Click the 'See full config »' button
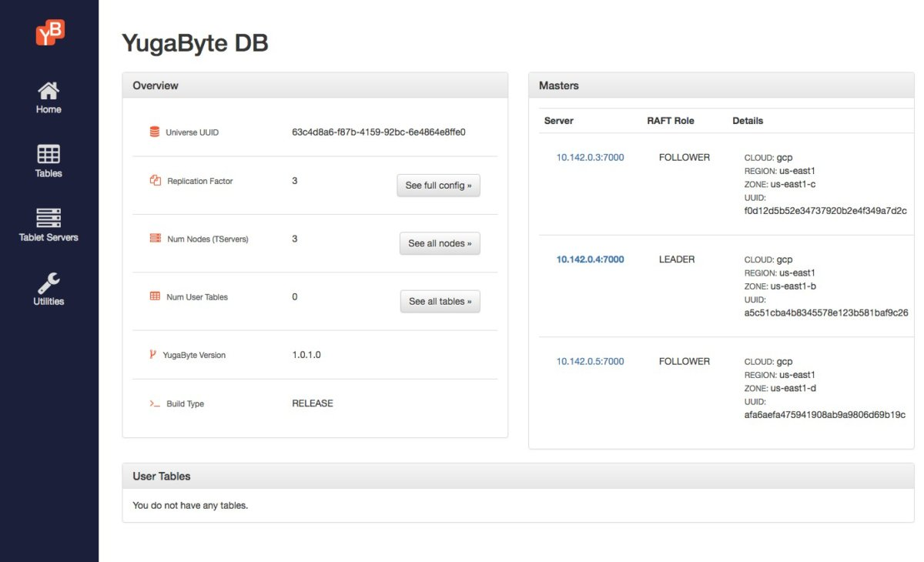The width and height of the screenshot is (924, 562). (x=438, y=186)
